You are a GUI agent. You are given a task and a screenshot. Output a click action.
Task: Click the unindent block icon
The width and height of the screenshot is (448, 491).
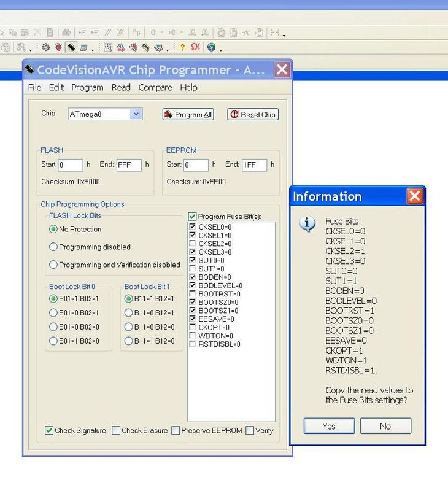(95, 33)
